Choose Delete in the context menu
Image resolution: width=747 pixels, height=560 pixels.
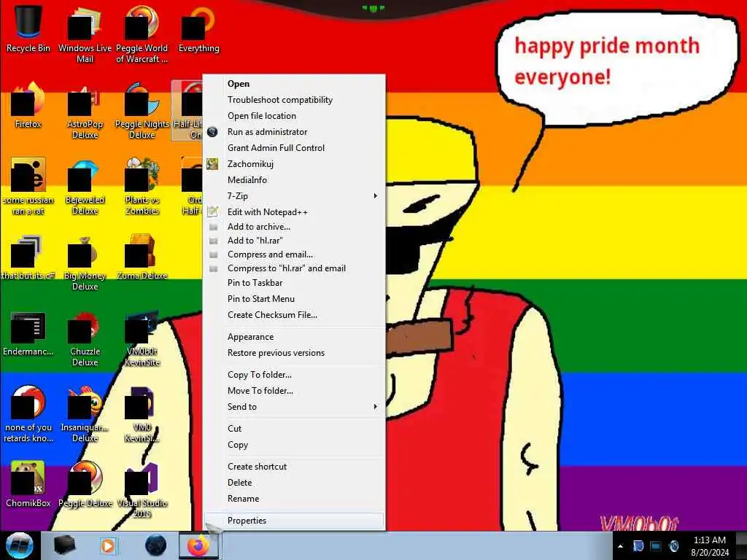pyautogui.click(x=294, y=483)
